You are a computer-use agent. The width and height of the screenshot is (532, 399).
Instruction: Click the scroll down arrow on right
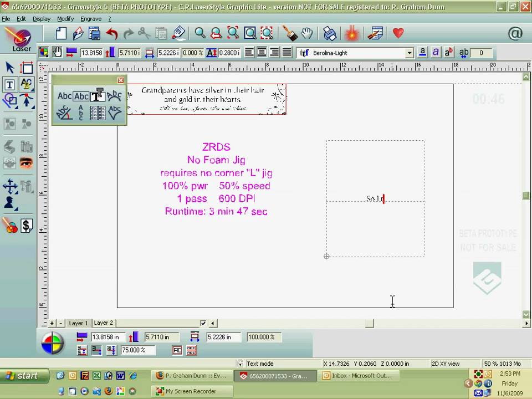coord(526,315)
